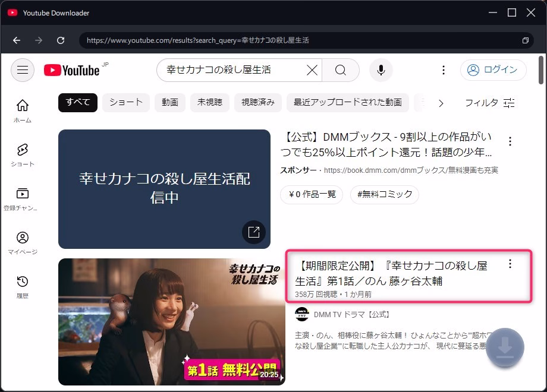Click the book.dmm.com sponsor URL
Image resolution: width=547 pixels, height=392 pixels.
pyautogui.click(x=411, y=170)
